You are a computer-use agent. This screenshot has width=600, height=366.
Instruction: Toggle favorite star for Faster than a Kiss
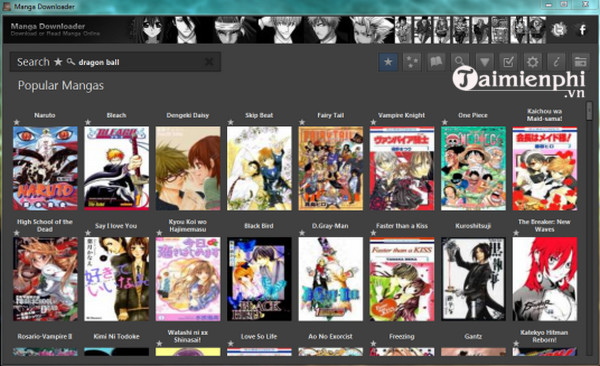pos(373,233)
